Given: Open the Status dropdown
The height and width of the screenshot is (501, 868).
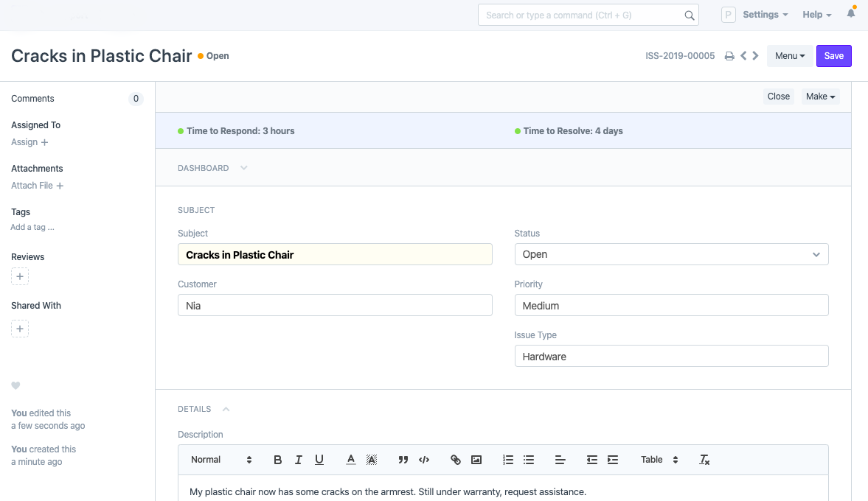Looking at the screenshot, I should click(671, 254).
